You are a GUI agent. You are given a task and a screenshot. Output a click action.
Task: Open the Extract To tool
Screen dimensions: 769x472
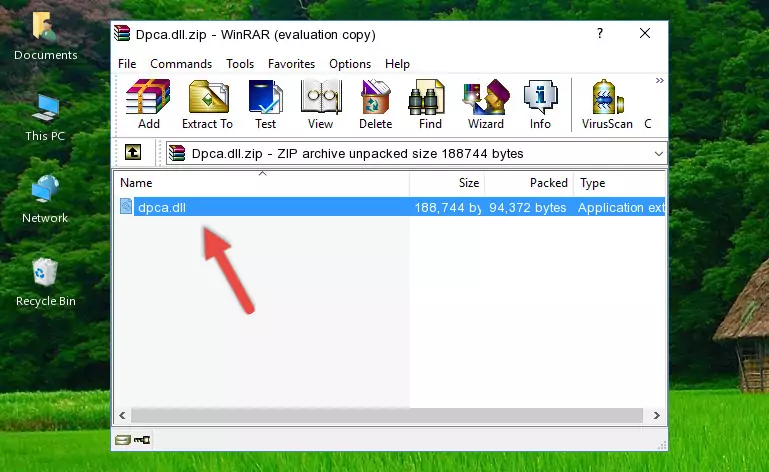207,105
